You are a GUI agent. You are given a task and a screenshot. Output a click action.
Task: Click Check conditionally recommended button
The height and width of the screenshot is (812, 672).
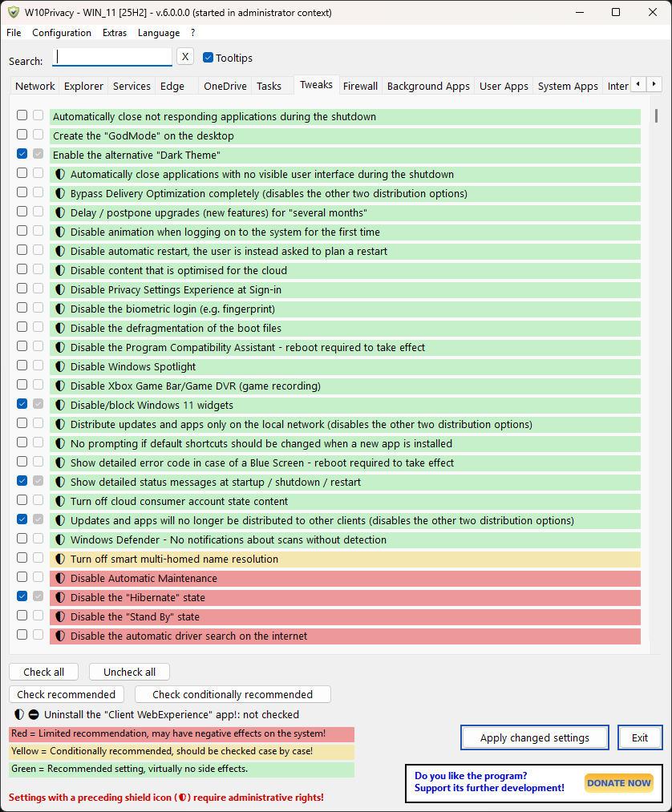click(x=233, y=694)
